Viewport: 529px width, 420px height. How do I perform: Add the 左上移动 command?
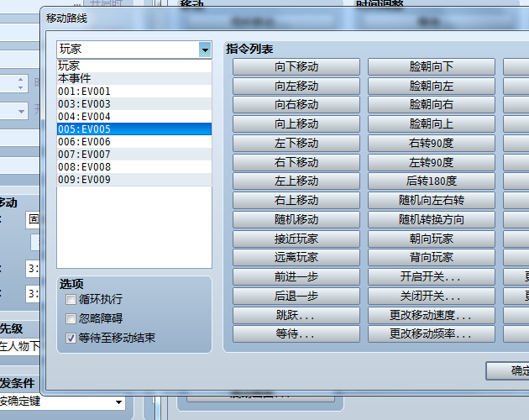point(296,181)
